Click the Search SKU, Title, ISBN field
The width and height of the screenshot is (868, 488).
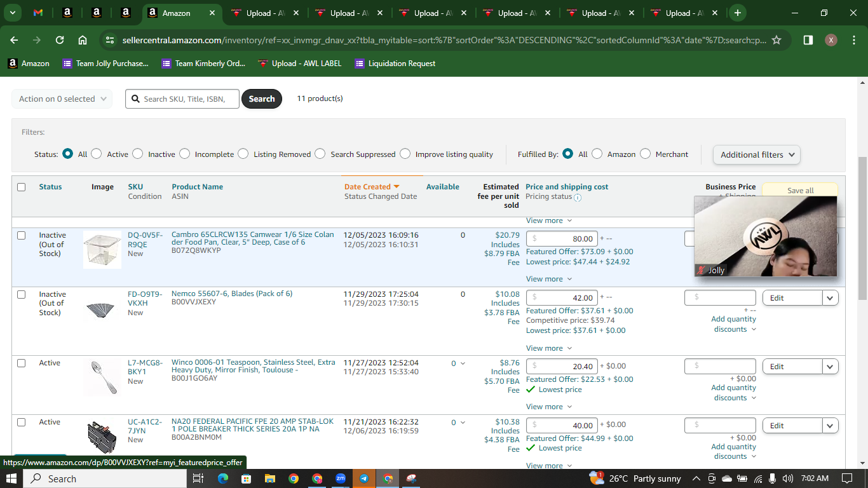(182, 98)
